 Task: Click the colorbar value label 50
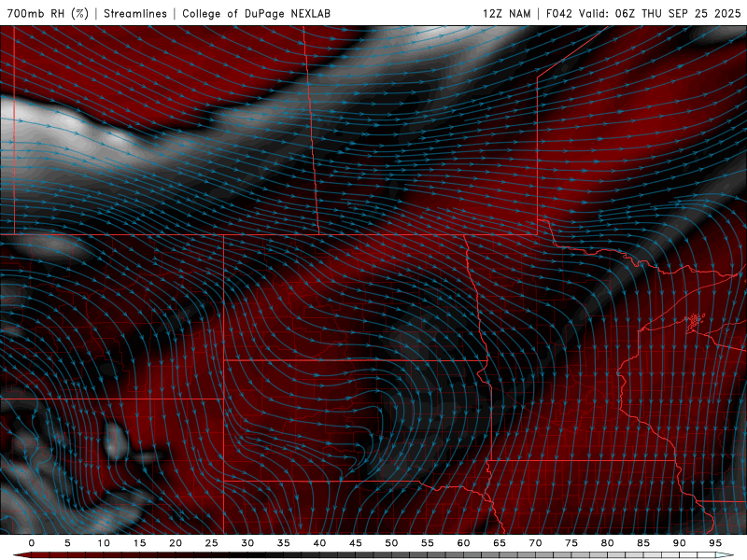click(391, 543)
